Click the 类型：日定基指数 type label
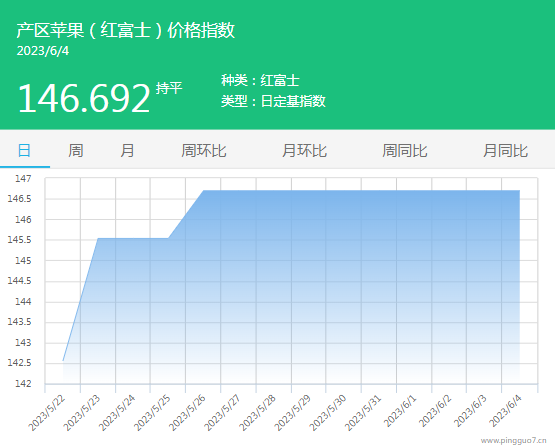Screen dimensions: 555x448 (273, 101)
